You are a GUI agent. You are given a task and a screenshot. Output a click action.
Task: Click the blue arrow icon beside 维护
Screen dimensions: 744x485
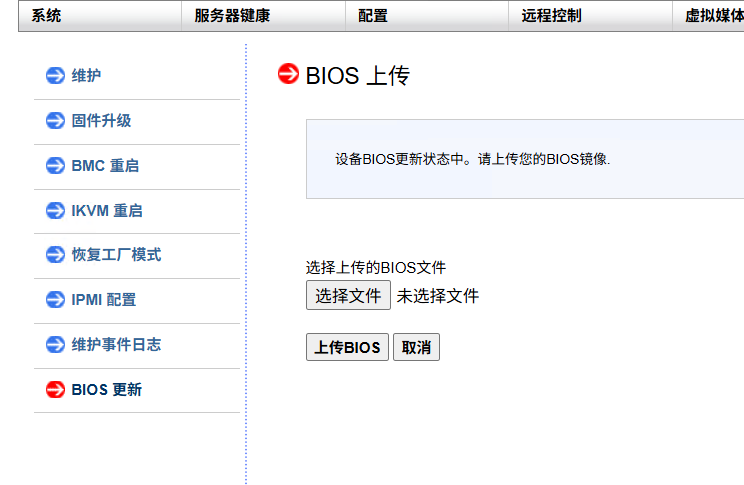pos(55,76)
